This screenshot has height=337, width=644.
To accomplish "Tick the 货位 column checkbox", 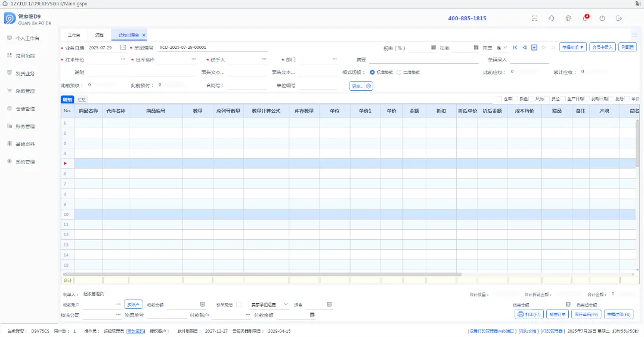I will click(x=547, y=99).
